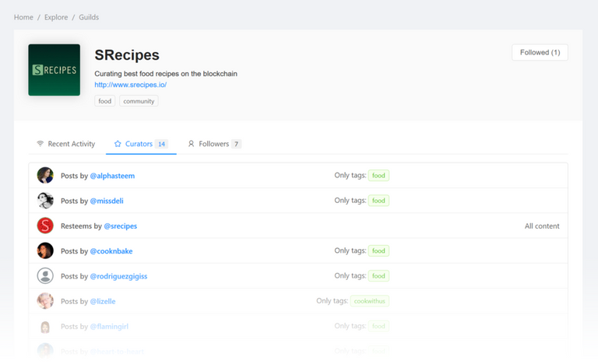Click the SRecipes guild title heading
The height and width of the screenshot is (364, 598).
click(x=127, y=55)
